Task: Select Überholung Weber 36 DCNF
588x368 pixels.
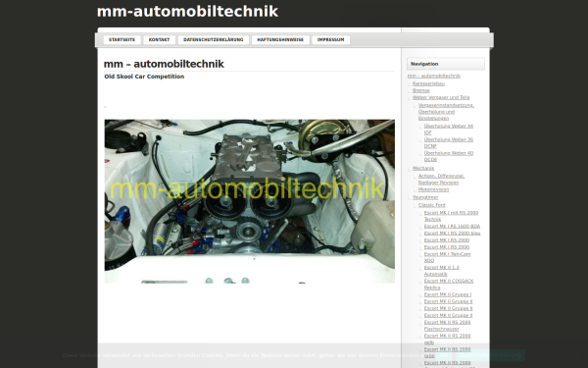Action: (449, 142)
